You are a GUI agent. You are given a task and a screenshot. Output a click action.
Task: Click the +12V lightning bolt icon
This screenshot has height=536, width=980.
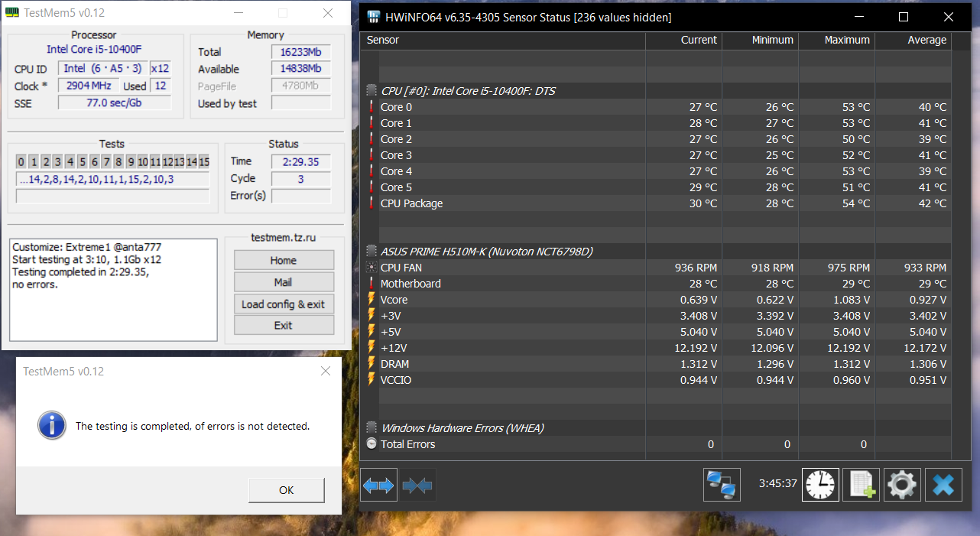click(372, 348)
